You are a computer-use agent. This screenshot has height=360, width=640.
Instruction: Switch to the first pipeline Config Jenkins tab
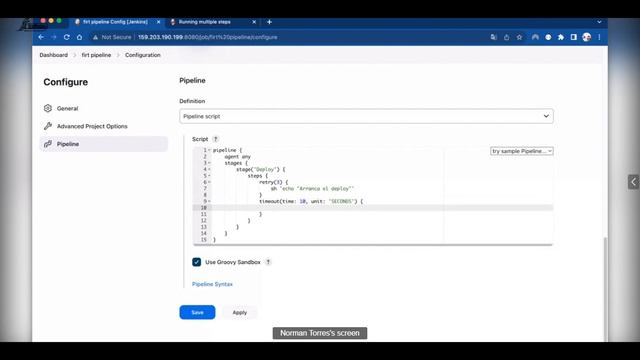(115, 22)
